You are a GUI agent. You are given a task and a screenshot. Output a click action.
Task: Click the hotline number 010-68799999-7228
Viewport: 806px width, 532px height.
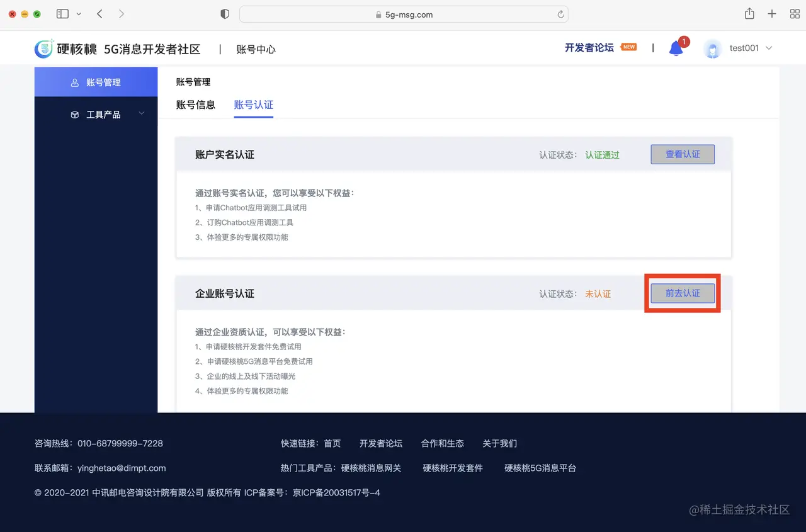[120, 443]
